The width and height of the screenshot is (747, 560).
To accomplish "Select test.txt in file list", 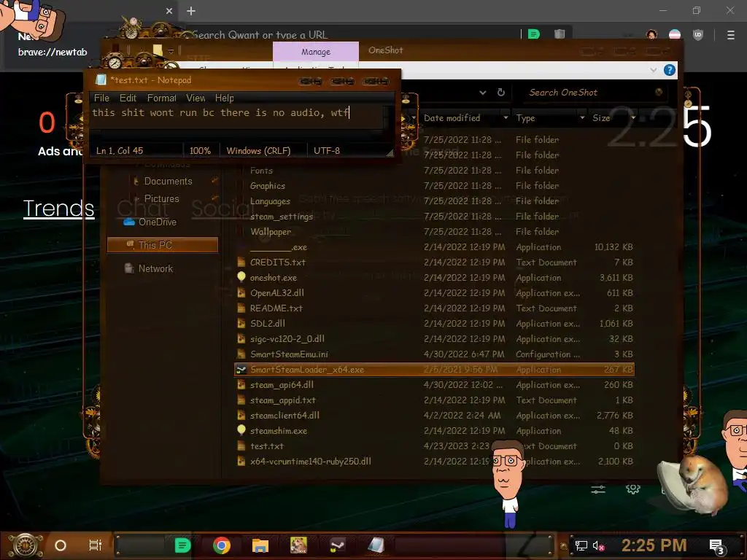I will tap(266, 446).
